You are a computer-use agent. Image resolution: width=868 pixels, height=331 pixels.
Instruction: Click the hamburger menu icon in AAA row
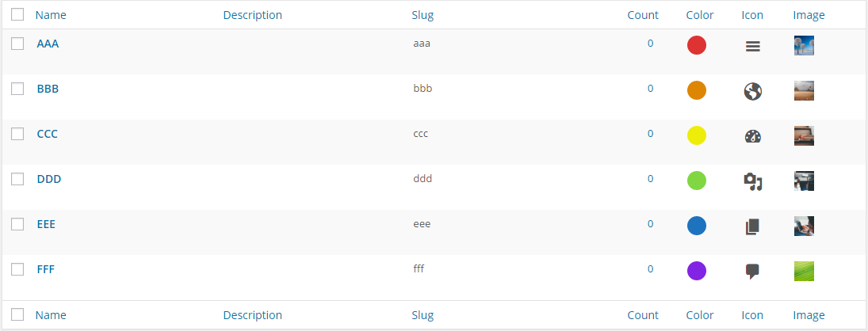pos(752,47)
